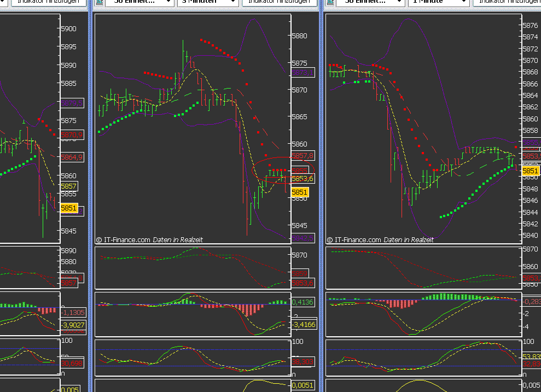Click the highlighted 5851 price on middle chart

click(299, 192)
